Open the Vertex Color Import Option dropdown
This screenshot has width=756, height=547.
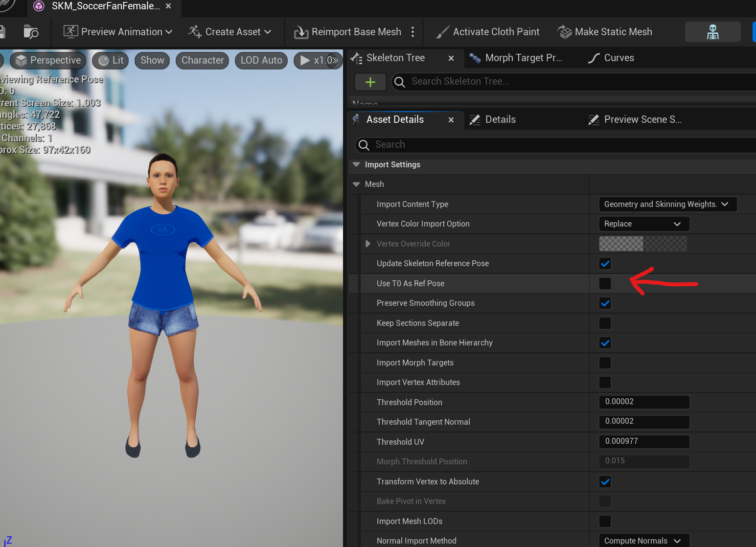coord(643,224)
